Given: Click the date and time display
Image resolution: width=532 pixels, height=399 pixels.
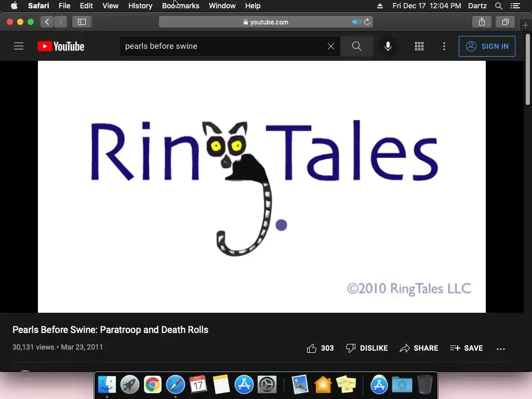Looking at the screenshot, I should pos(427,6).
